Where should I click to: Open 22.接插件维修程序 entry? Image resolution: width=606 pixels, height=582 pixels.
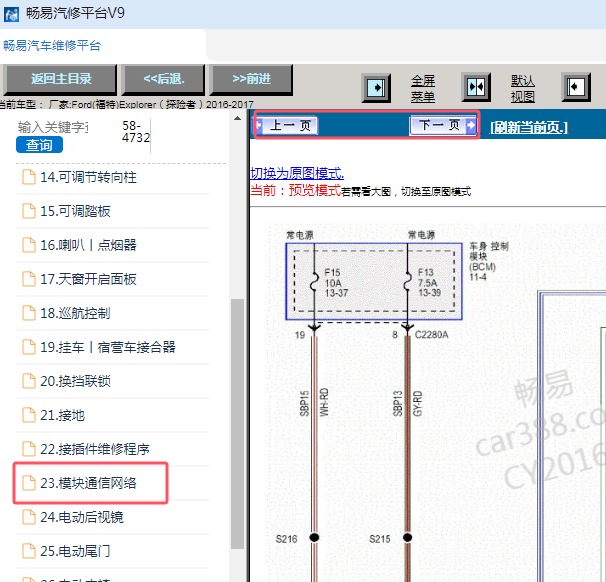click(95, 449)
